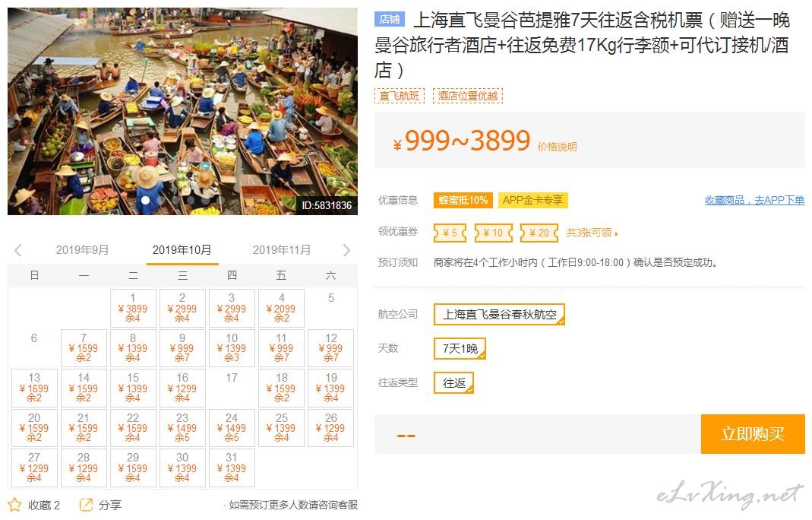Go to next month with right arrow
The width and height of the screenshot is (812, 520).
click(x=346, y=250)
